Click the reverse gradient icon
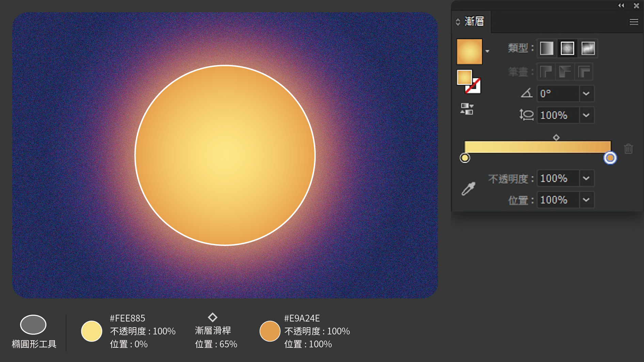644x362 pixels. click(467, 109)
